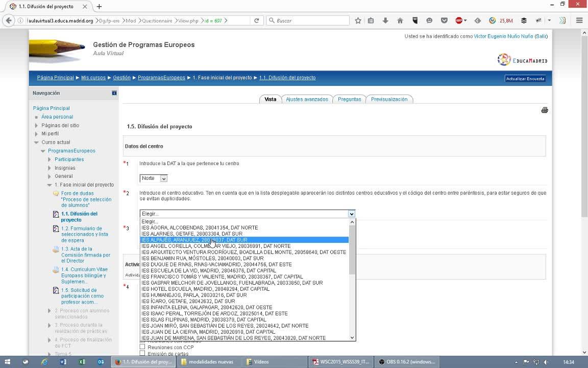Screen dimensions: 588x368
Task: Go to the Firefox home page icon
Action: (x=400, y=20)
